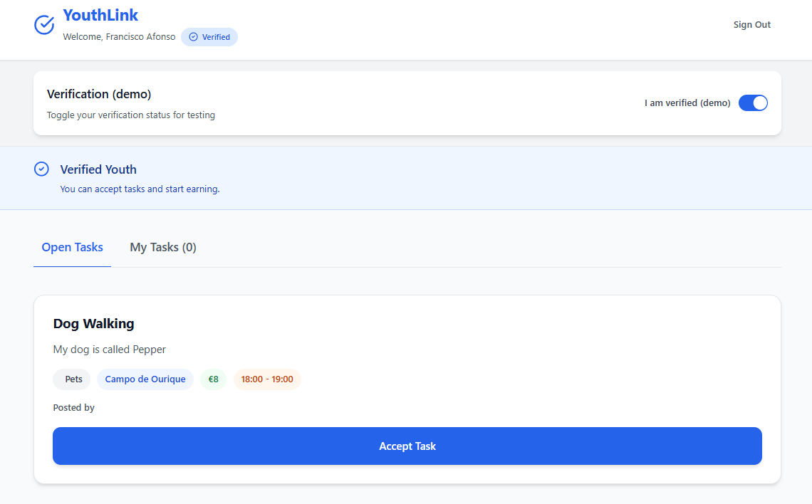Screen dimensions: 812x504
Task: Click the YouthLink checkmark logo icon
Action: pyautogui.click(x=44, y=25)
